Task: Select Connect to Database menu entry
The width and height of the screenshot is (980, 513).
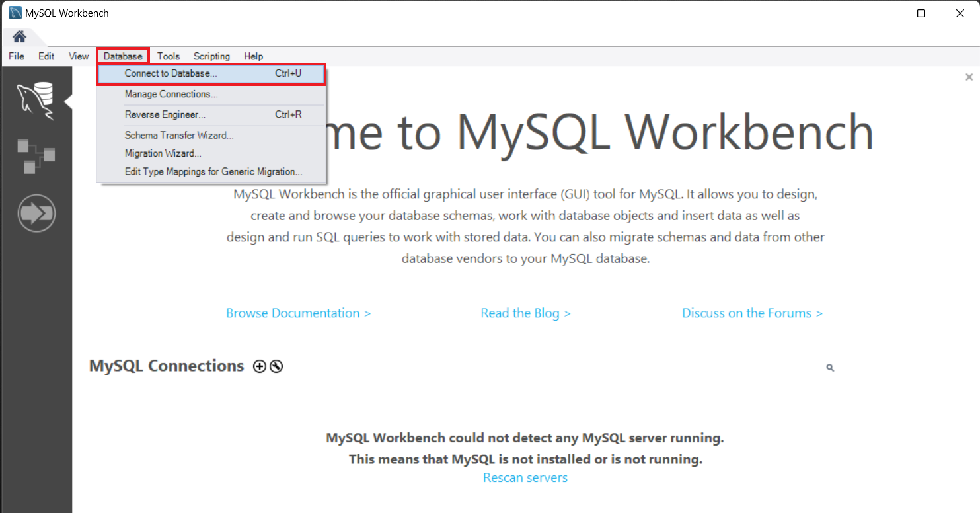Action: point(170,73)
